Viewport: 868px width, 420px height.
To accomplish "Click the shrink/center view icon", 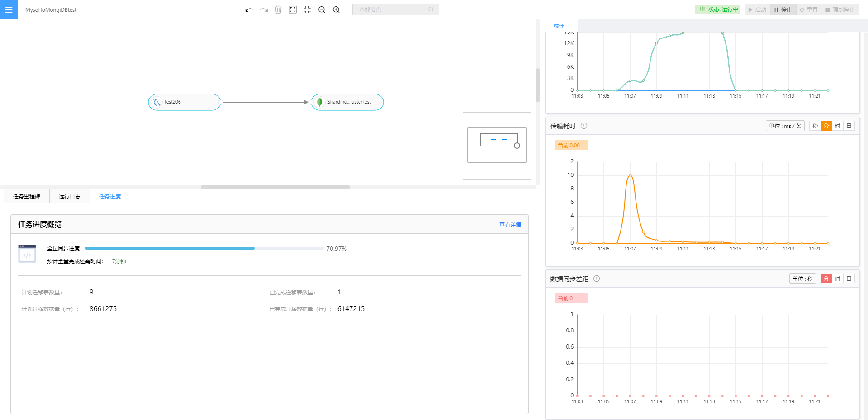I will pos(307,9).
